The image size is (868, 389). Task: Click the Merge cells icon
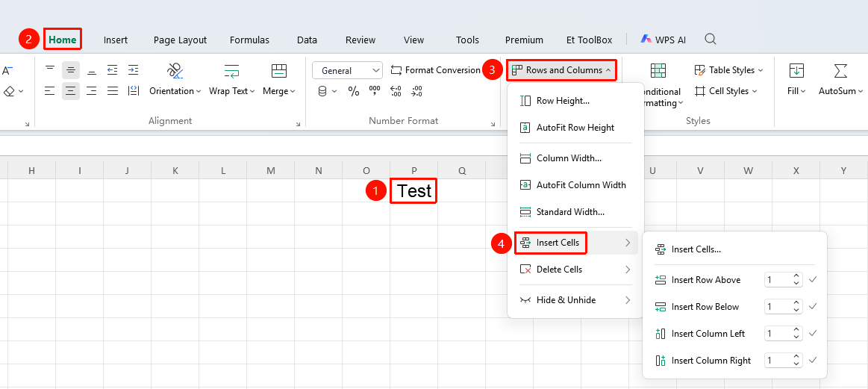(279, 70)
